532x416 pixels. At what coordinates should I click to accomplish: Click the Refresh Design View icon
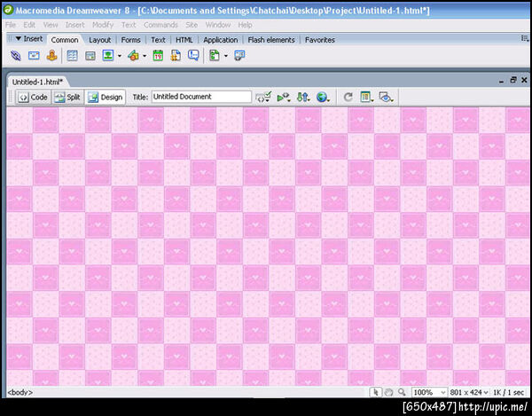[x=348, y=98]
